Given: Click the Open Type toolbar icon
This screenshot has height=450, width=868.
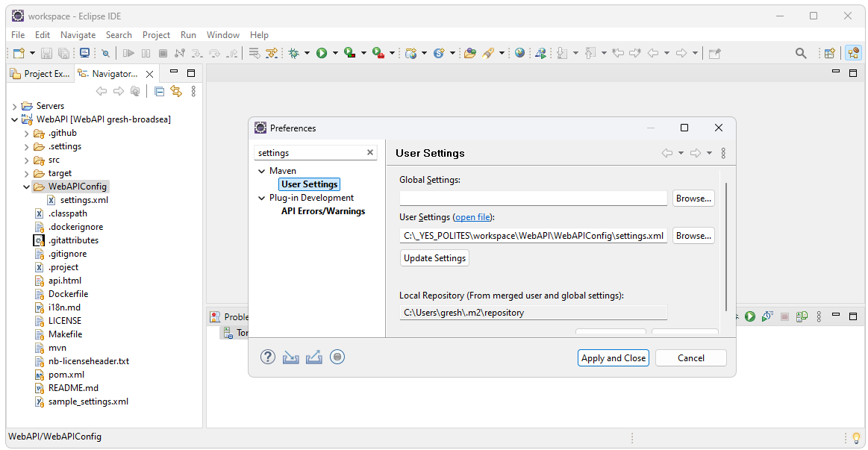Looking at the screenshot, I should pos(470,53).
